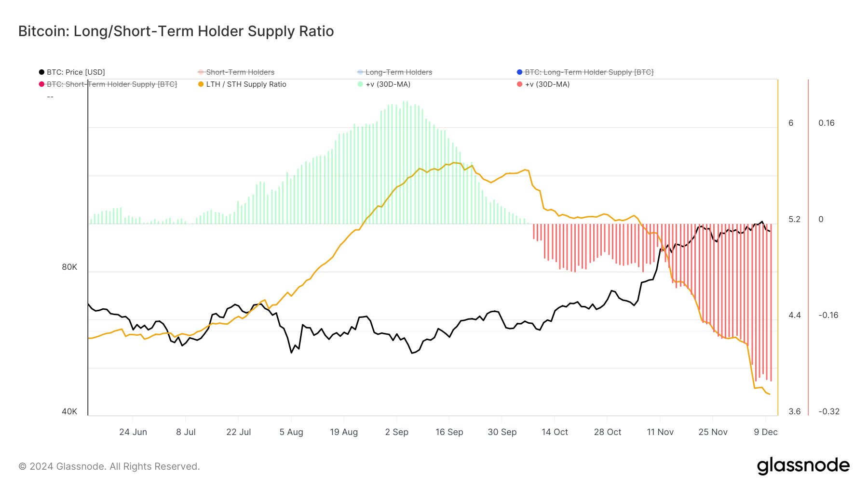Click the red +v (30D-MA) legend dot
The width and height of the screenshot is (868, 488).
click(x=519, y=84)
